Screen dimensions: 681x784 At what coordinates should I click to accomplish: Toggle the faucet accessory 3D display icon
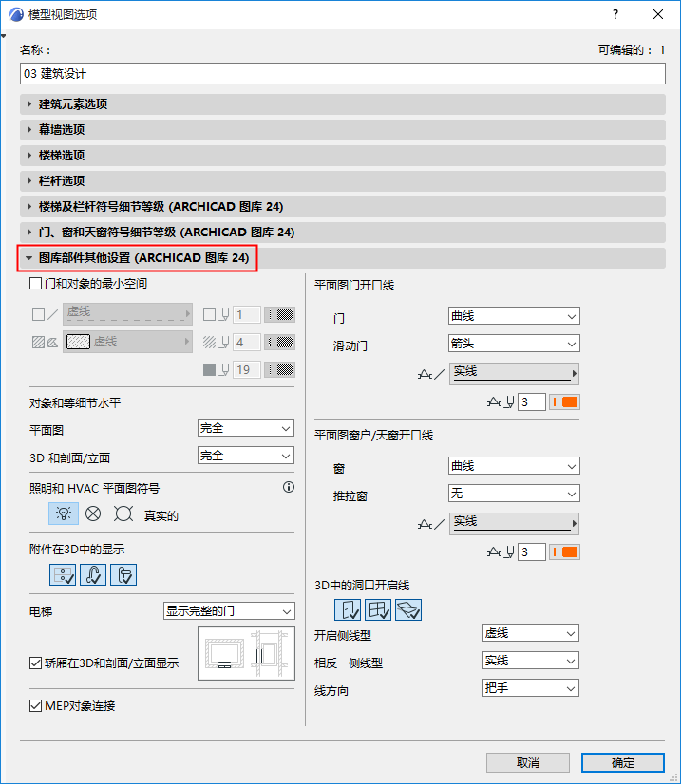(93, 574)
